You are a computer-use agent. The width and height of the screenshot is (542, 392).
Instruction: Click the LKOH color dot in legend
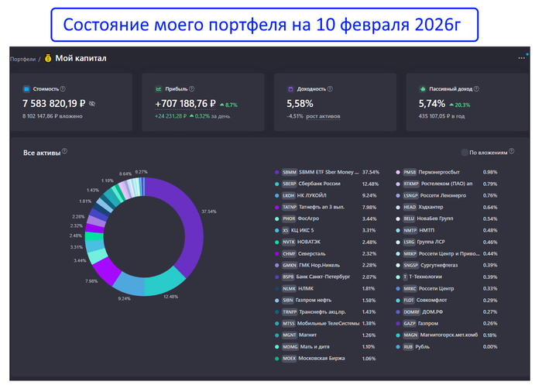276,195
